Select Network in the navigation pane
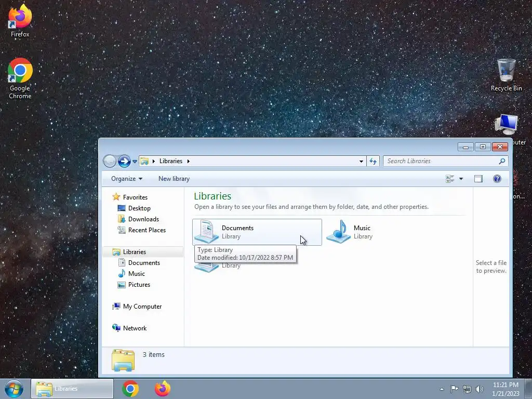 pyautogui.click(x=135, y=328)
